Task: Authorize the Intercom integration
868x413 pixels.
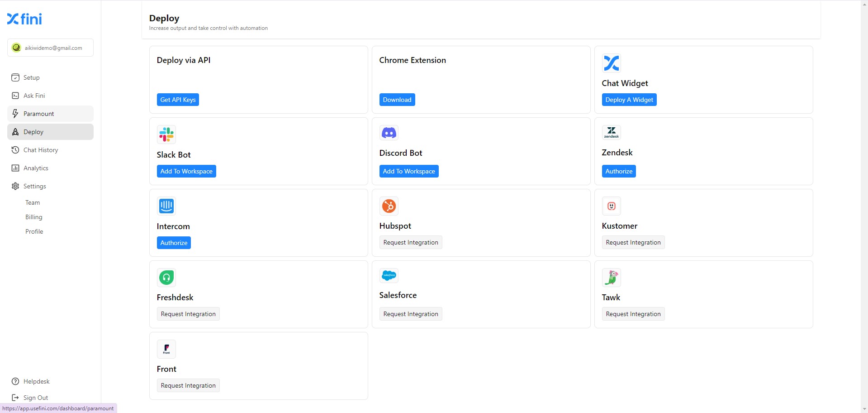Action: [174, 243]
